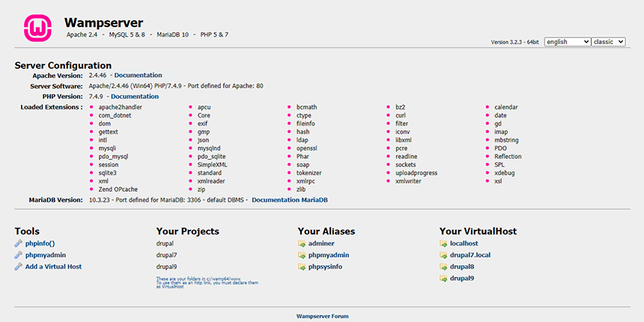Visit the Wampserver Forum link

pyautogui.click(x=322, y=316)
